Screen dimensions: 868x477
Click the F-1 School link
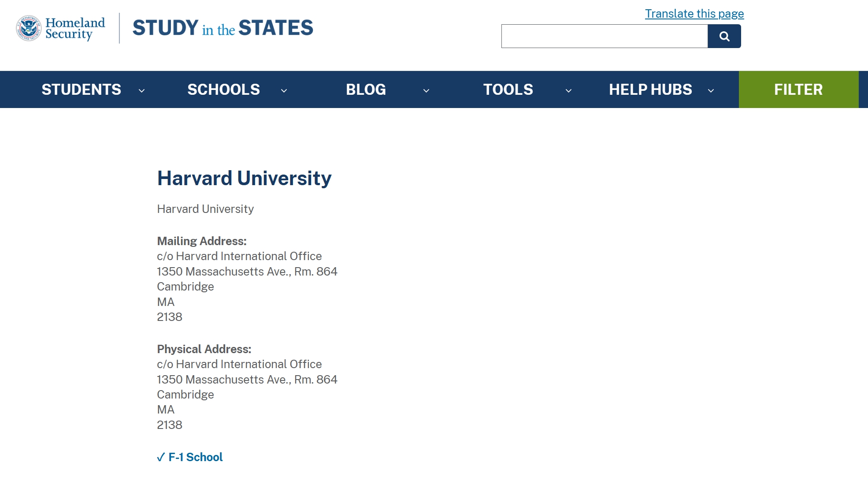coord(196,457)
